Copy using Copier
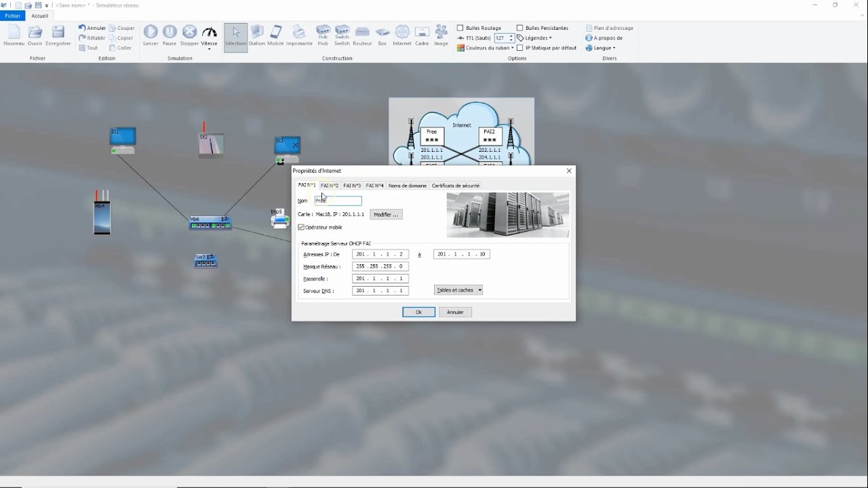Viewport: 868px width, 488px height. click(x=121, y=38)
